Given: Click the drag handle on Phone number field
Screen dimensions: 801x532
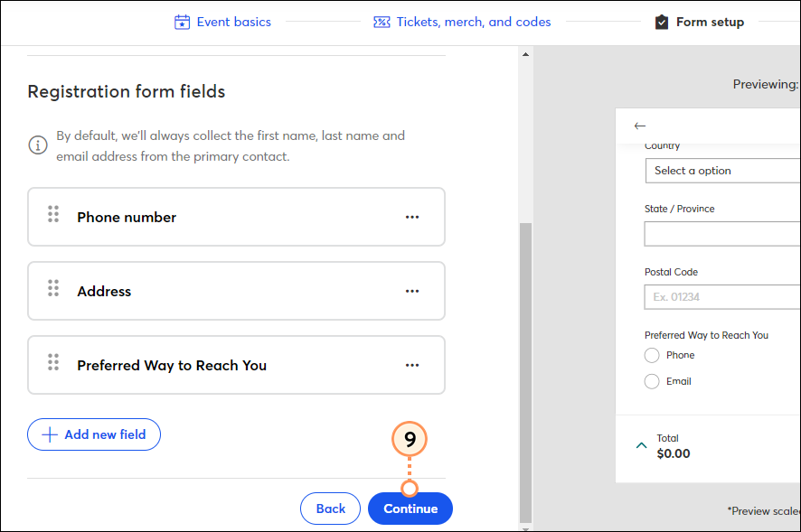Looking at the screenshot, I should (52, 217).
